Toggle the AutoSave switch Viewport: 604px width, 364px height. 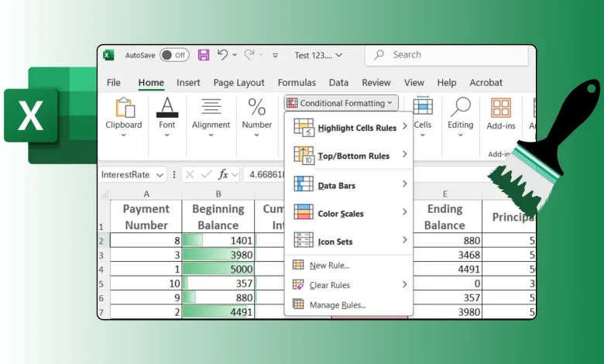pyautogui.click(x=174, y=55)
